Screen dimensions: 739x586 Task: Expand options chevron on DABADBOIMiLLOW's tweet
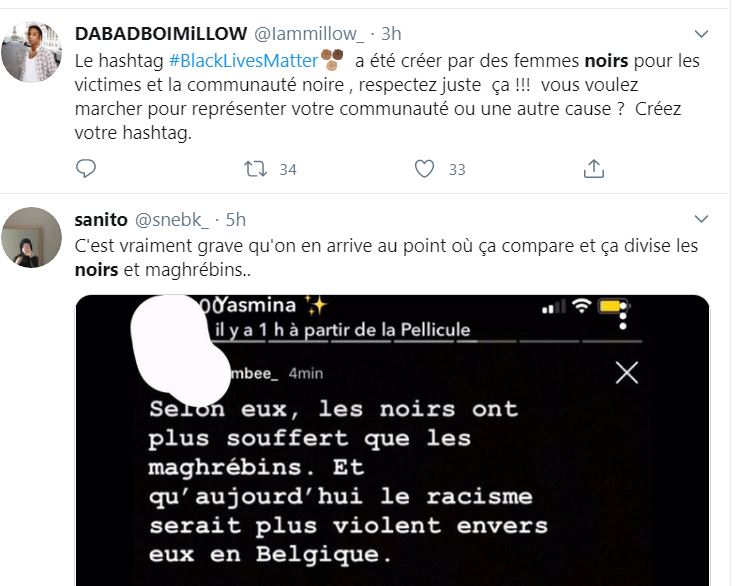701,34
